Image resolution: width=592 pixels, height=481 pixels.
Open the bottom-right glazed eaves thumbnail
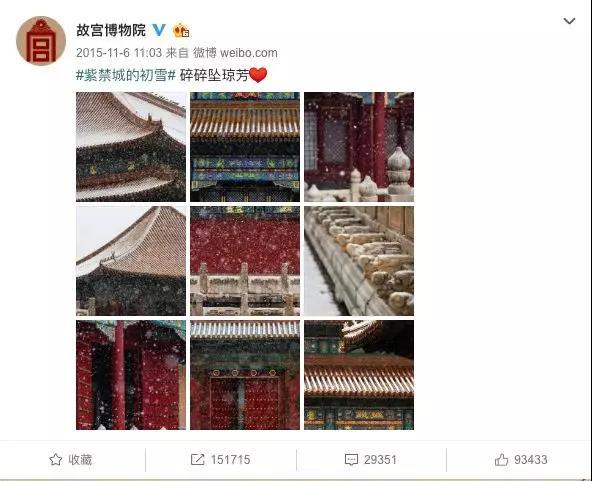click(x=359, y=375)
